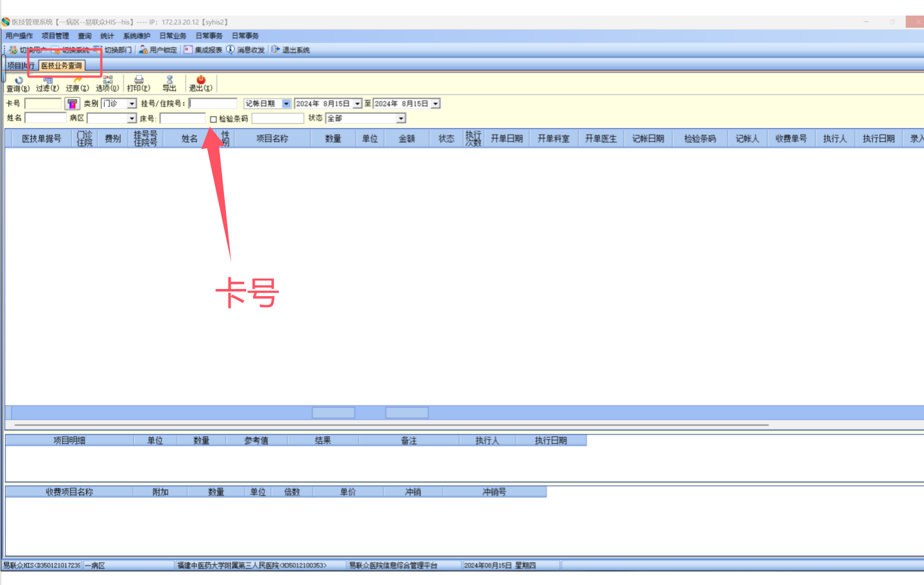
Task: Lock the session with 用户锁定 icon
Action: point(143,50)
